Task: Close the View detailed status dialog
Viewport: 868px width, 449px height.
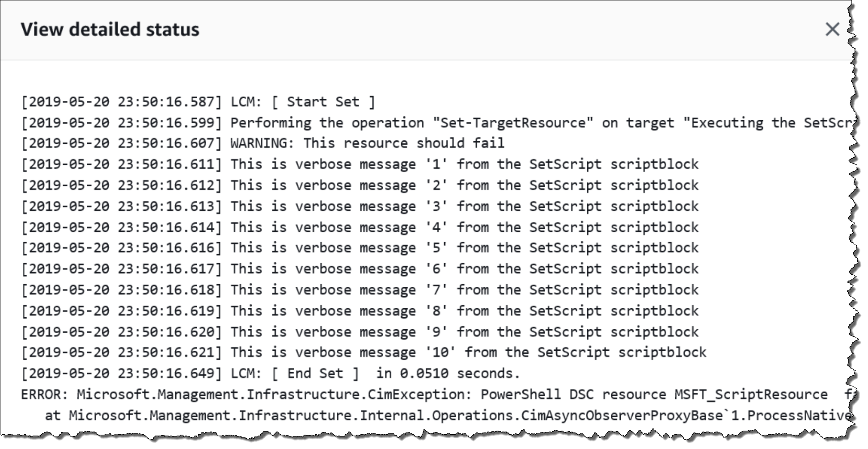Action: pos(832,29)
